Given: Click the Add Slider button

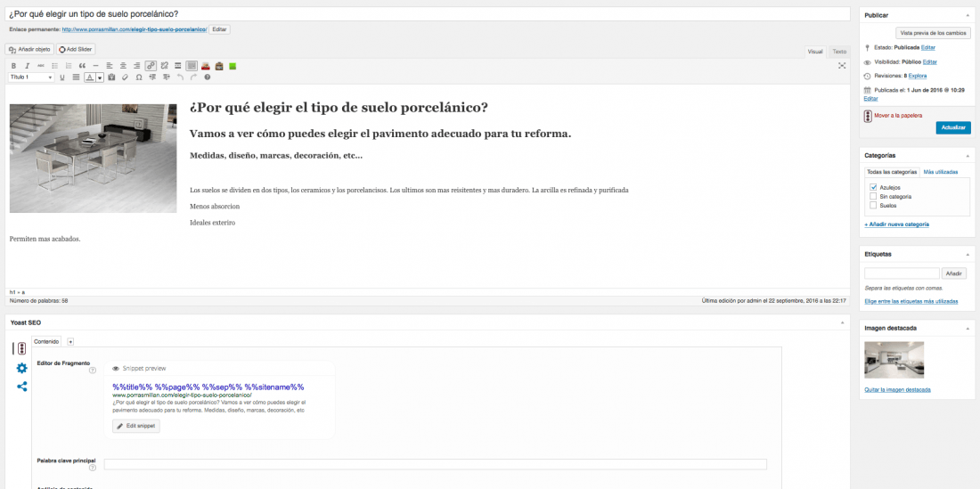Looking at the screenshot, I should (x=76, y=49).
